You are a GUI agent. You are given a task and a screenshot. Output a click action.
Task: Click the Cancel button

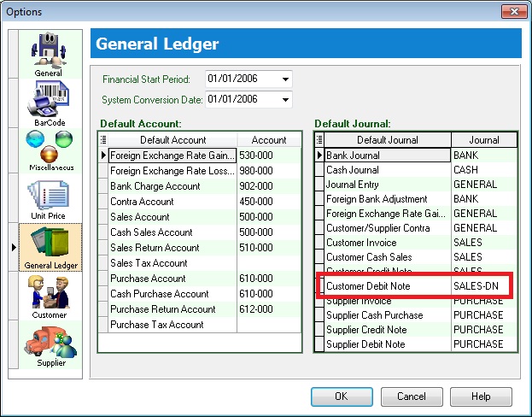coord(412,396)
